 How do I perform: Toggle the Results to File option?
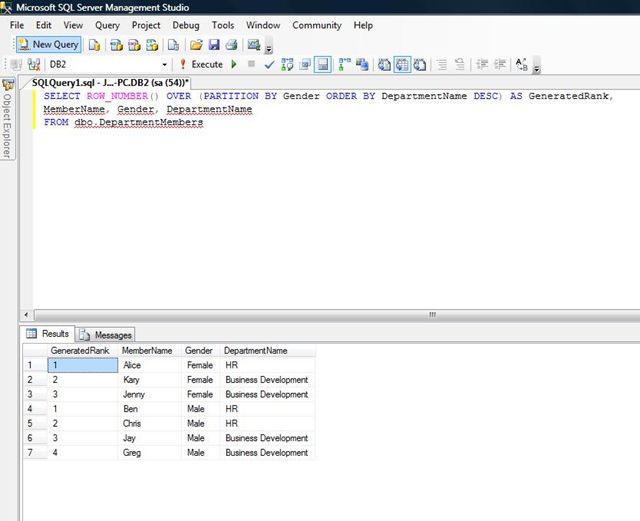419,65
